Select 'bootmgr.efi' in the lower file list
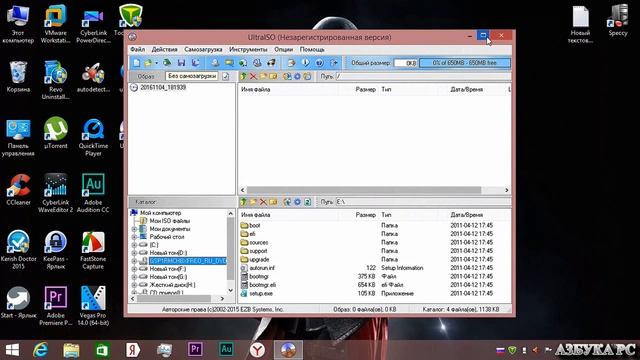The width and height of the screenshot is (640, 360). pyautogui.click(x=262, y=285)
